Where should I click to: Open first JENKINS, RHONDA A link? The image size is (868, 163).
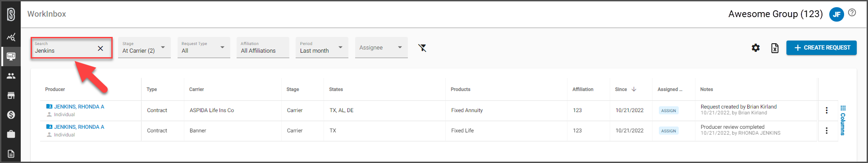click(x=79, y=107)
